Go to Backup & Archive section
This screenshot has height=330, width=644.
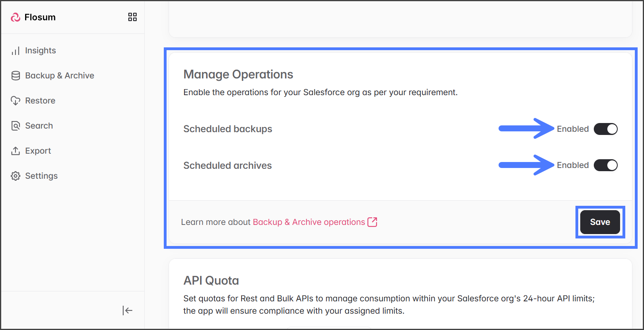click(x=59, y=76)
